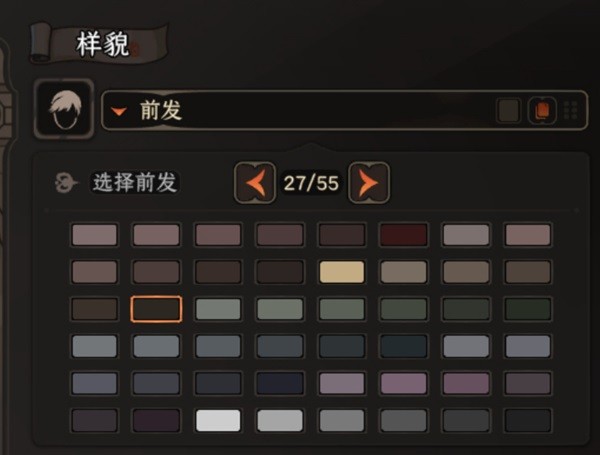Screen dimensions: 600x455
Task: Choose the darkest green swatch ending third row
Action: click(528, 309)
